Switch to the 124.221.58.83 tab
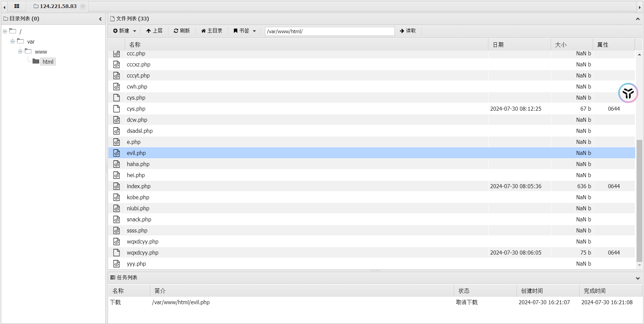This screenshot has width=644, height=324. click(55, 6)
